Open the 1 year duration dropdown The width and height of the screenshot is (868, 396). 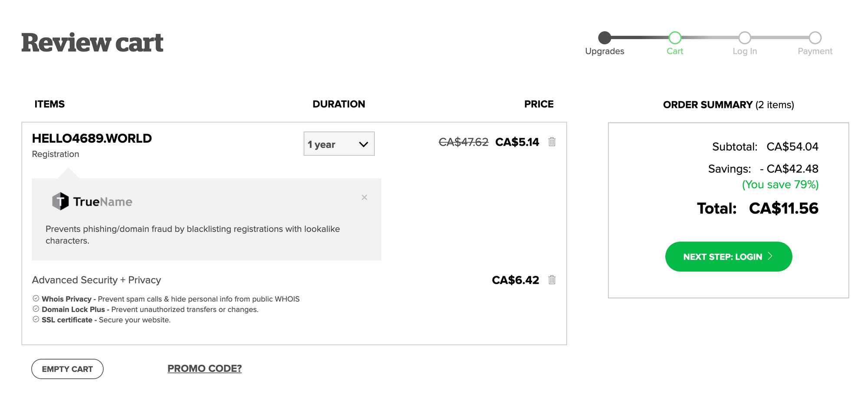339,144
